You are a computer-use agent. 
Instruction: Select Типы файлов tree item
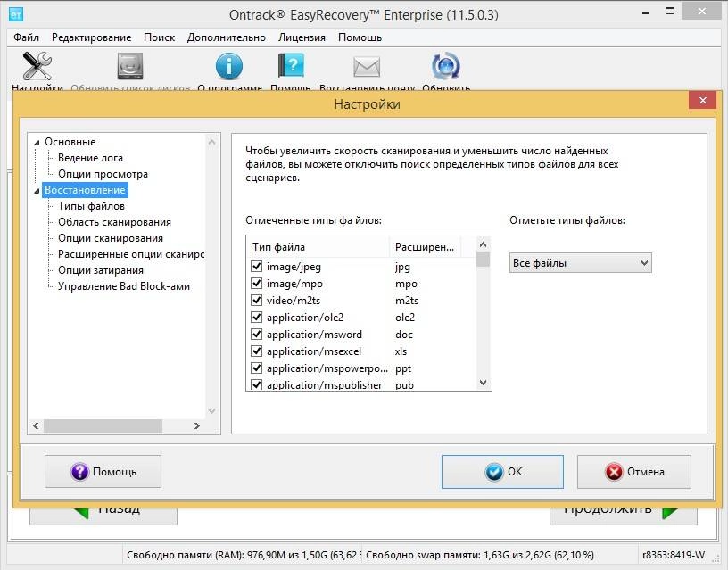click(92, 206)
